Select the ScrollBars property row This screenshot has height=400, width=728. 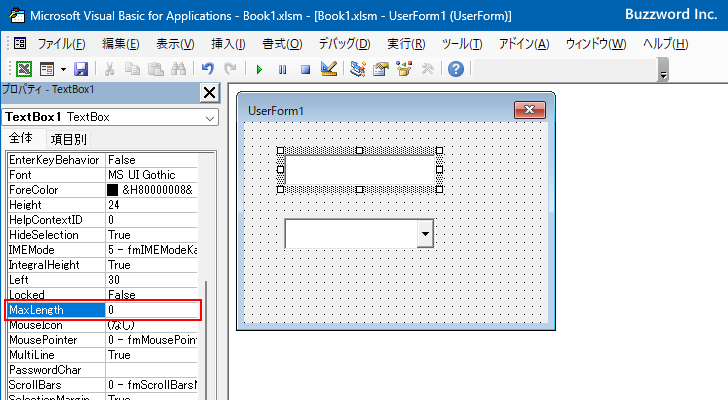(x=103, y=385)
